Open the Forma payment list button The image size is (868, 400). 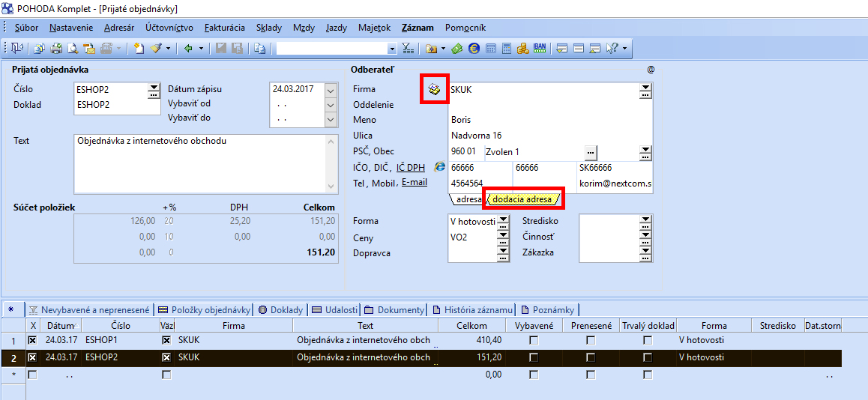pyautogui.click(x=503, y=222)
